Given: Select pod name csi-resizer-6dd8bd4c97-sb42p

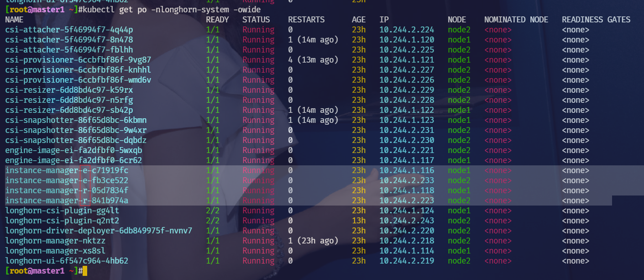Looking at the screenshot, I should coord(69,110).
